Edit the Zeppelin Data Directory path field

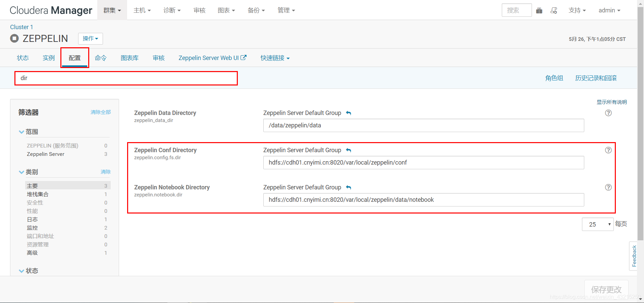click(424, 125)
